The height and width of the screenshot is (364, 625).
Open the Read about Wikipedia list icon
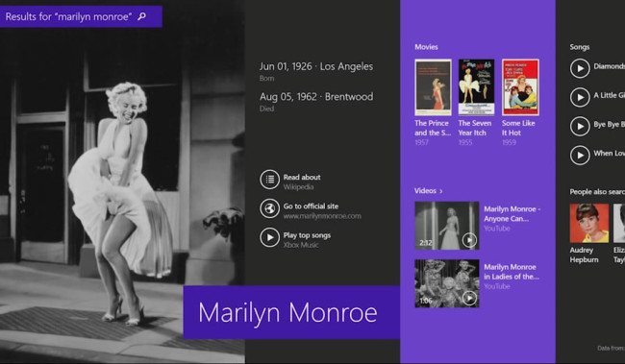click(270, 180)
